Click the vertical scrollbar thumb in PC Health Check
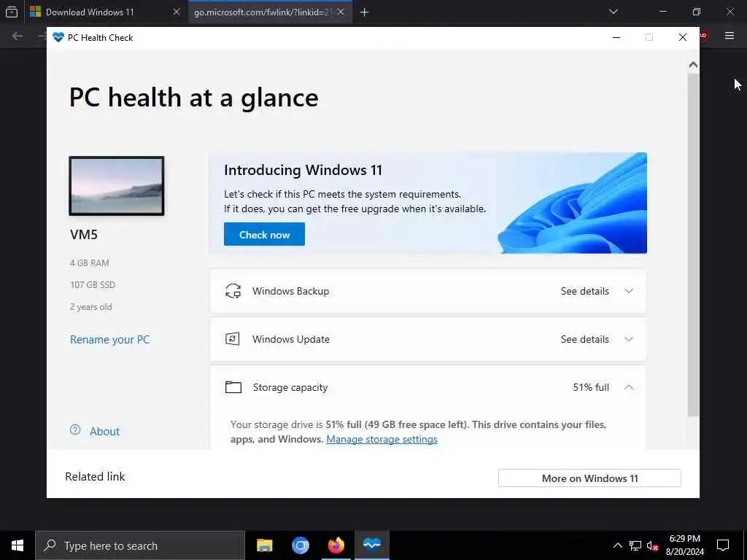 (x=693, y=245)
